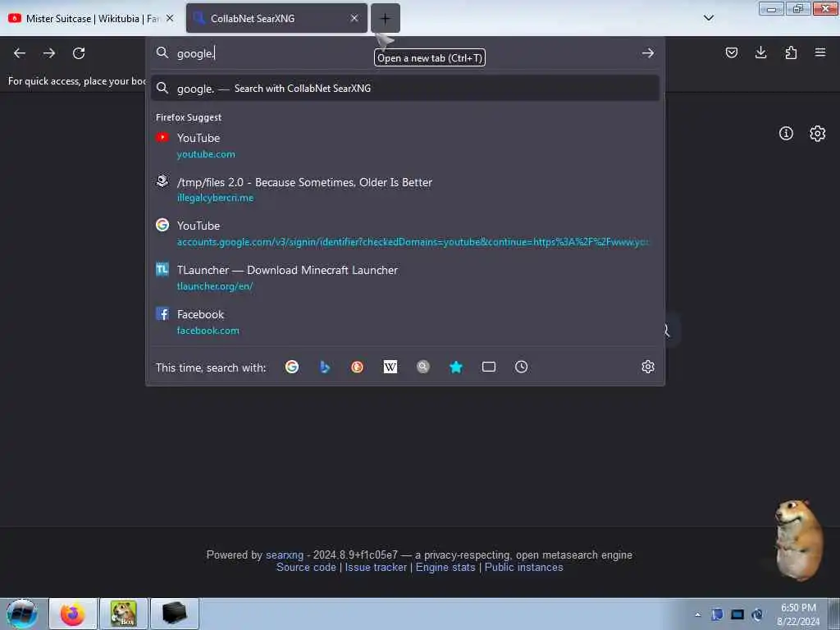Viewport: 840px width, 630px height.
Task: Go forward using the browser forward arrow
Action: pyautogui.click(x=49, y=53)
